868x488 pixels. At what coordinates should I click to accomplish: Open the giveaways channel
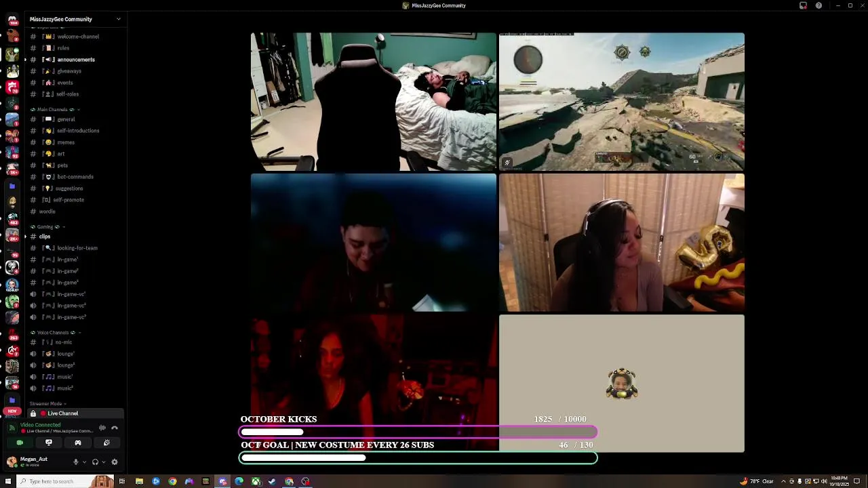point(75,71)
